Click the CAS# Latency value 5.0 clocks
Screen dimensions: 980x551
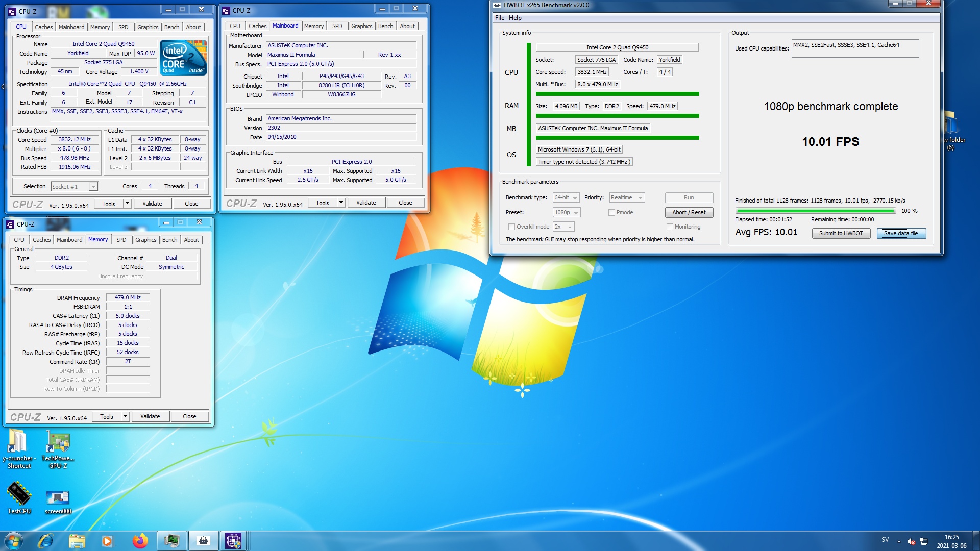[x=128, y=316]
